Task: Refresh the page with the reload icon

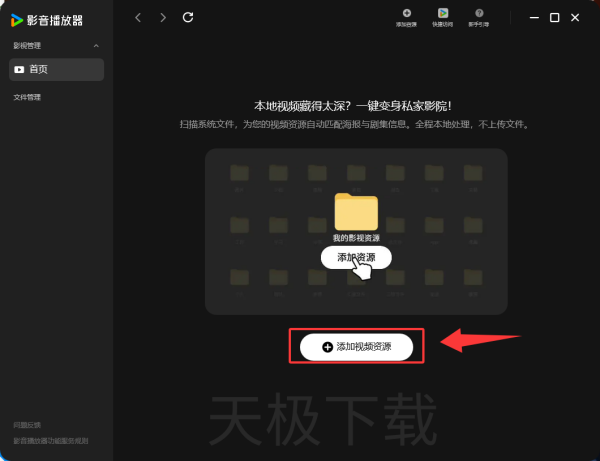Action: pos(188,18)
